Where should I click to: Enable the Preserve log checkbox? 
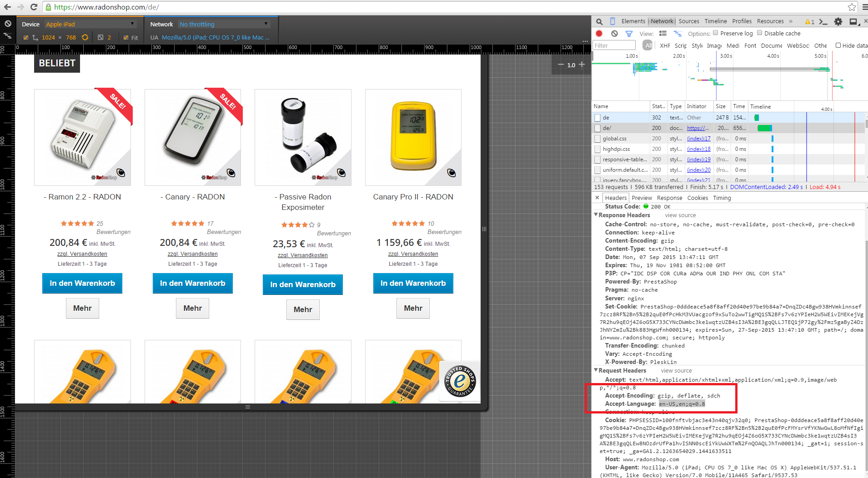[x=716, y=33]
